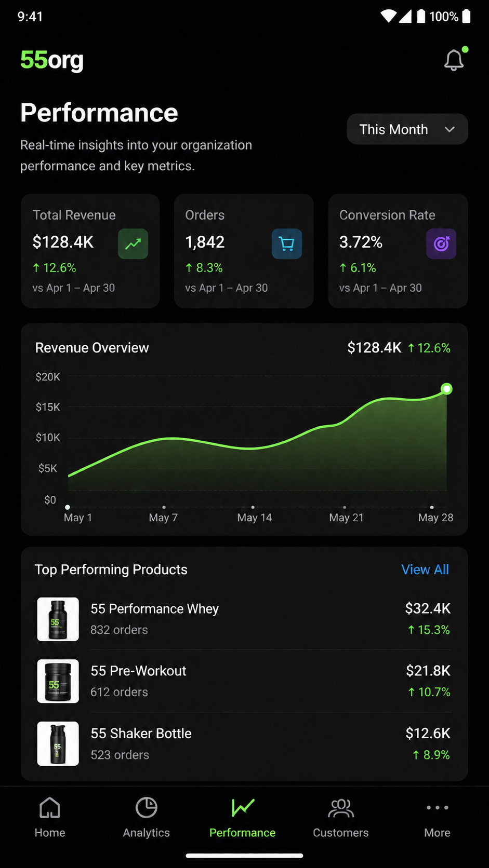The width and height of the screenshot is (489, 868).
Task: Tap the 55org logo
Action: pyautogui.click(x=52, y=60)
